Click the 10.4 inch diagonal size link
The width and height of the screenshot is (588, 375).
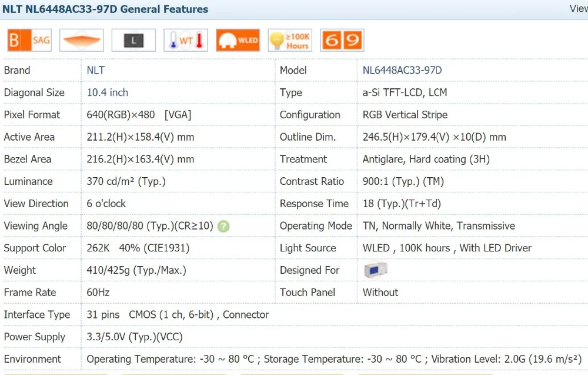click(108, 92)
